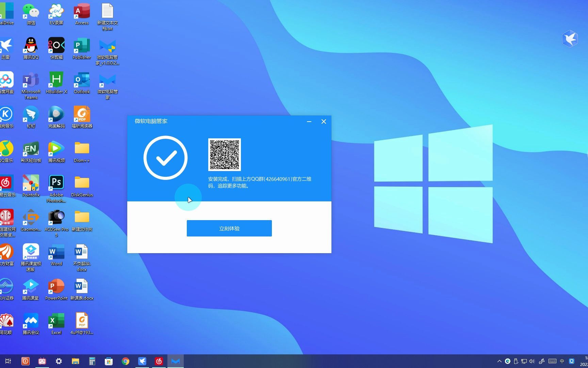Select the Outlook desktop icon
The width and height of the screenshot is (588, 368).
82,83
